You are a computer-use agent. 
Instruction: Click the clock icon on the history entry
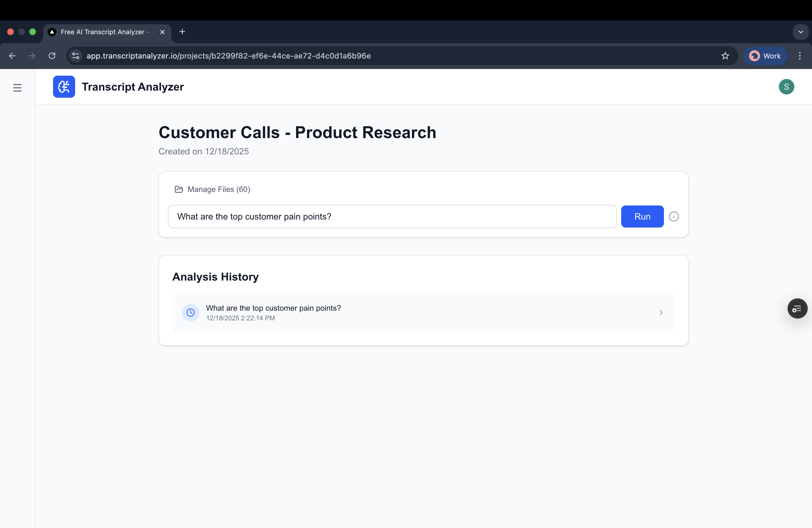(x=190, y=312)
